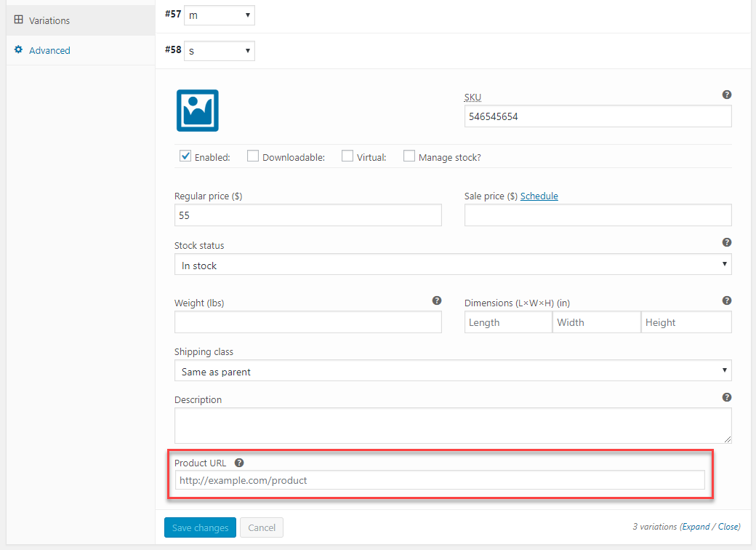Click the Weight (lbs) input field
Screen dimensions: 756x550
click(308, 322)
